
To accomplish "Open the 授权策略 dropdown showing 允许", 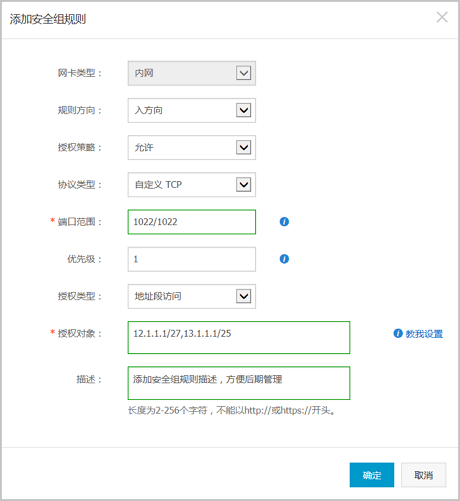I will coord(192,147).
